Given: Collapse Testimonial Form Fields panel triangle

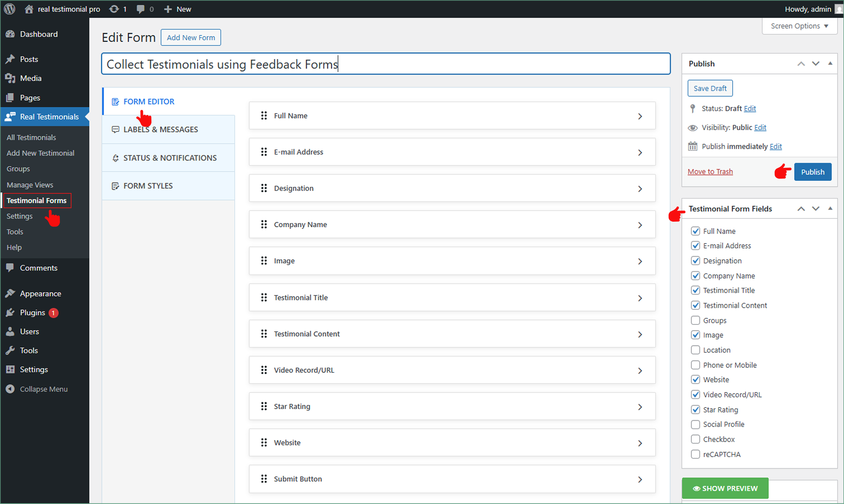Looking at the screenshot, I should (830, 209).
